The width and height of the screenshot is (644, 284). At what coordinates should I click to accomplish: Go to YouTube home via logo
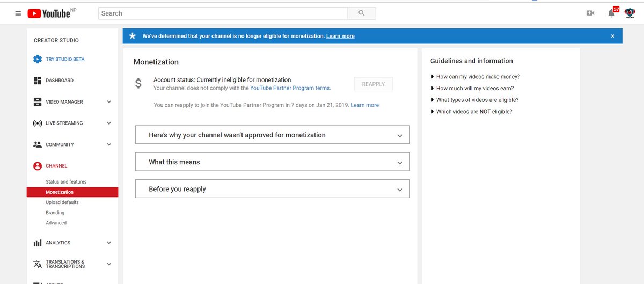[49, 13]
